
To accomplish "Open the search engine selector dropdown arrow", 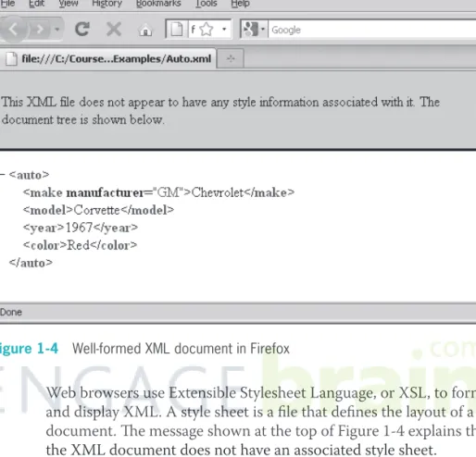I will click(x=263, y=30).
